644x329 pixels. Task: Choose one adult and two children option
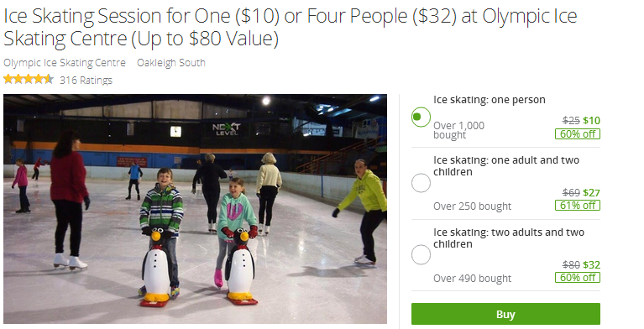[421, 183]
